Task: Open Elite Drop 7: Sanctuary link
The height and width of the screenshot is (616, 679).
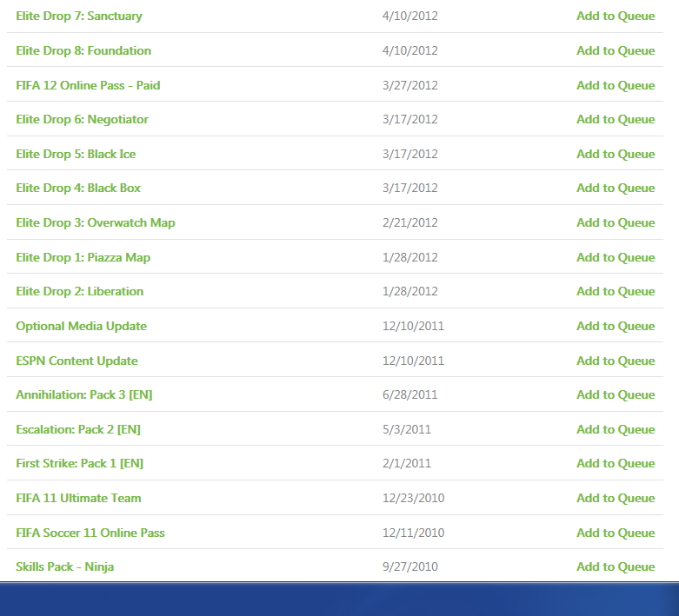Action: point(79,16)
